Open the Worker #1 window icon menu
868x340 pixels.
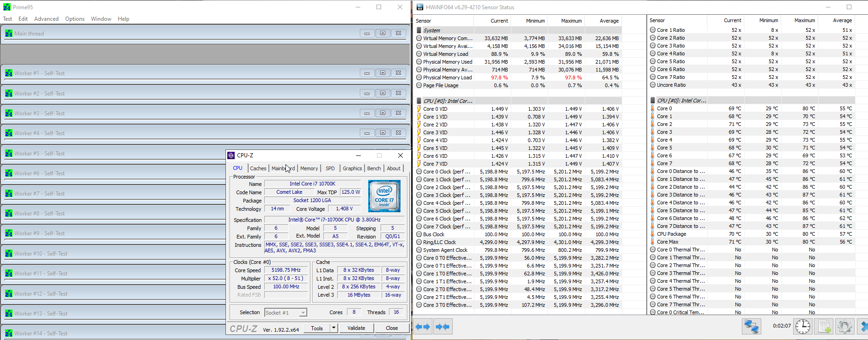9,73
